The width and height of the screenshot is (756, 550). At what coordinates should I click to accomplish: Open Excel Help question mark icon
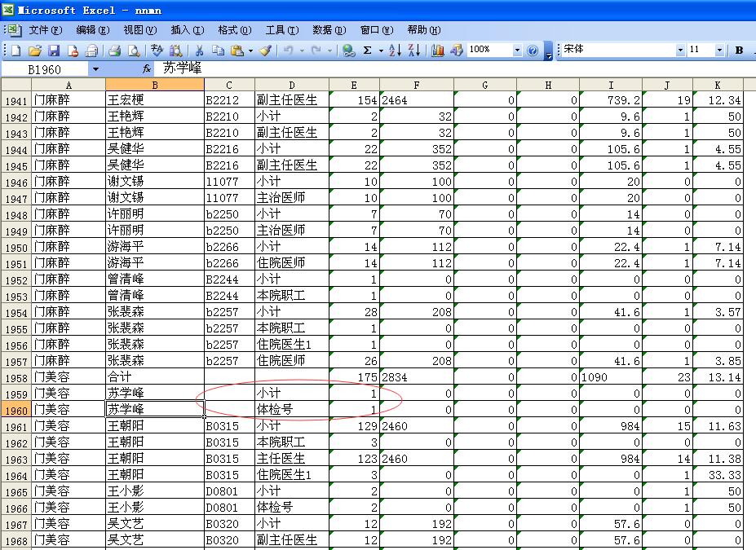pos(533,50)
